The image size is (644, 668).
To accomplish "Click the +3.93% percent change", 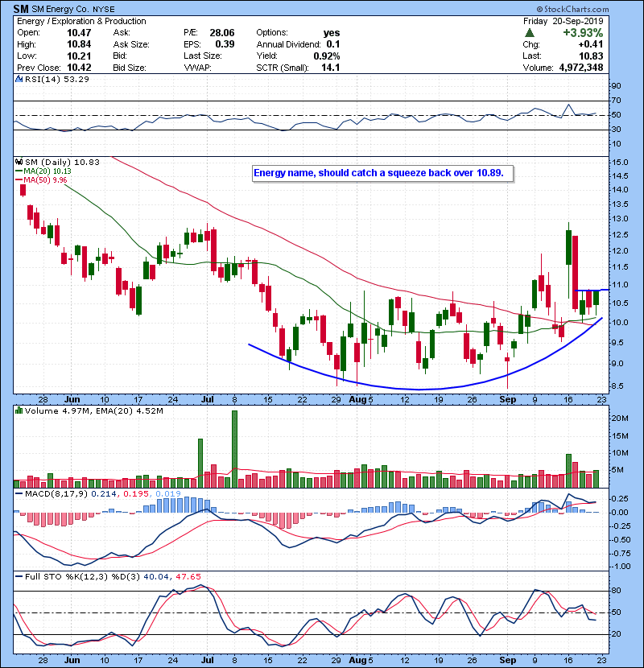I will (583, 33).
